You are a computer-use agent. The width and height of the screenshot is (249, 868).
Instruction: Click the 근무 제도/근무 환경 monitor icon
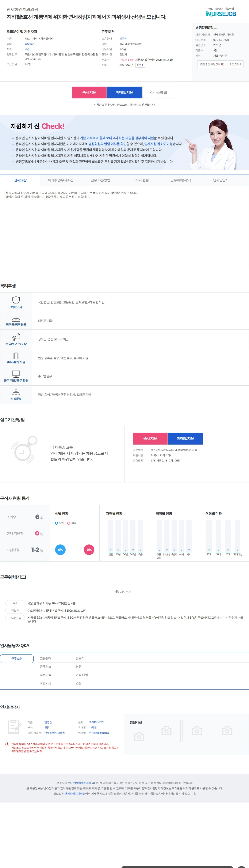pos(16,374)
